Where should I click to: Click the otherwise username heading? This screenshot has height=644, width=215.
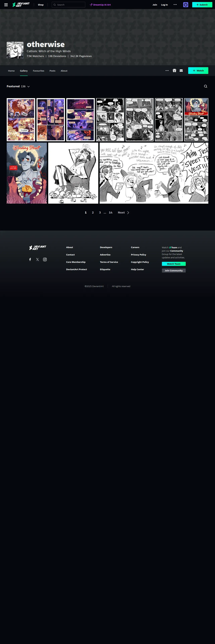[x=46, y=44]
